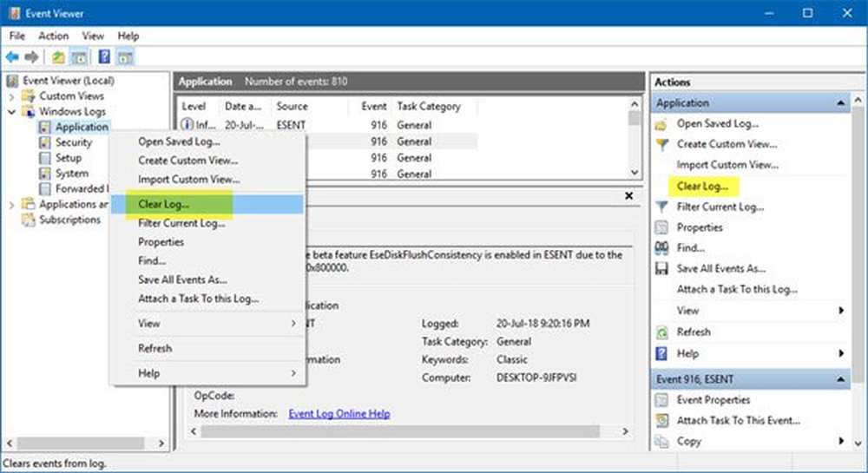Expand the Custom Views tree node

click(11, 97)
